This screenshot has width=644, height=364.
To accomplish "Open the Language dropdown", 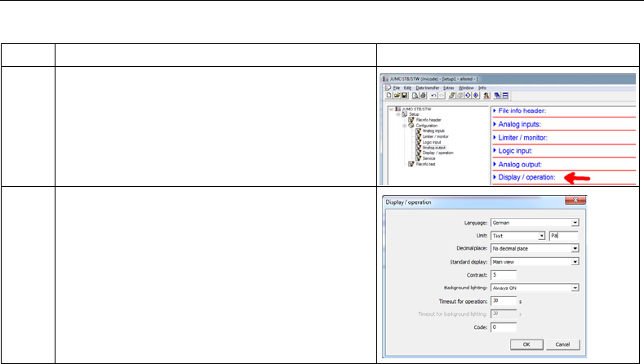I will point(575,221).
